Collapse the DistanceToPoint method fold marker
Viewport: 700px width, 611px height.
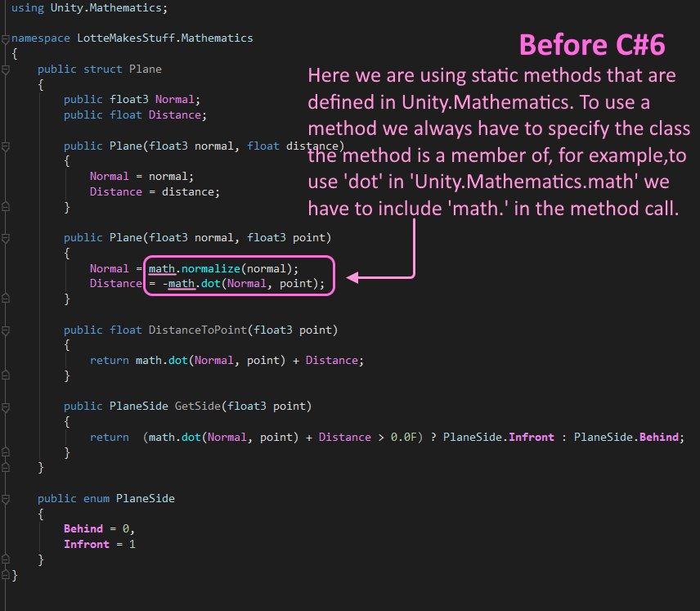6,331
